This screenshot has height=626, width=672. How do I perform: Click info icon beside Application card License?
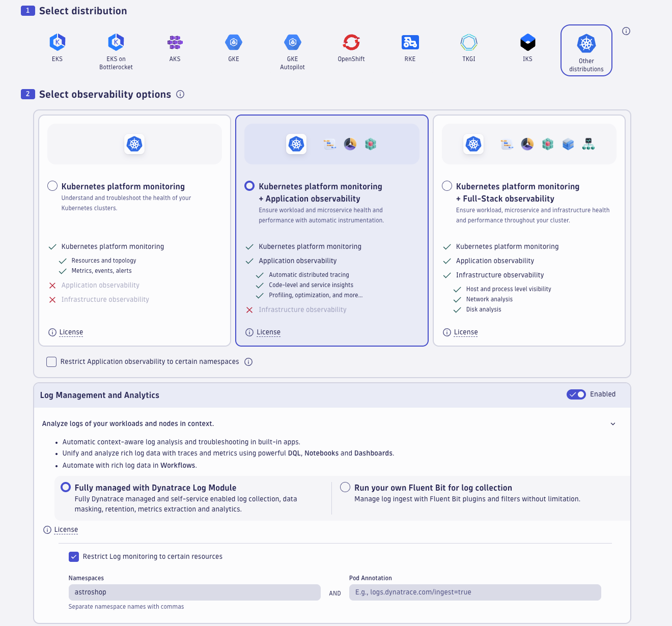pyautogui.click(x=249, y=332)
